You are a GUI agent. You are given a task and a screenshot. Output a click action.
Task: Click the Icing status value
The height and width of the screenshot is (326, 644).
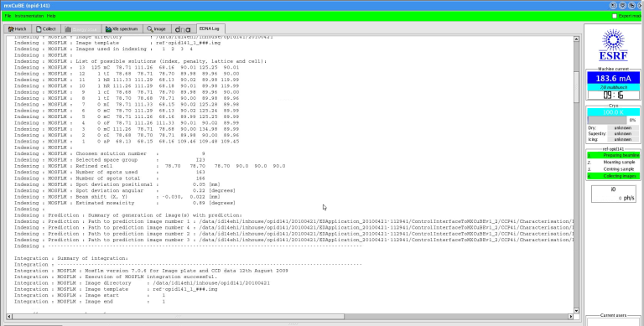(x=623, y=140)
